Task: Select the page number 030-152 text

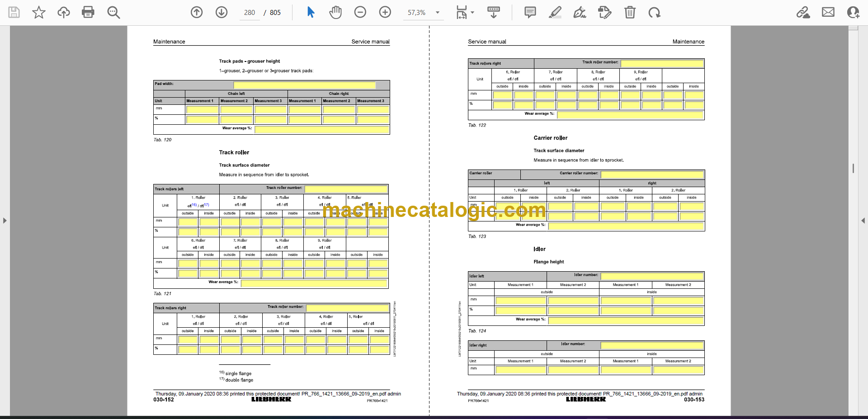Action: [x=164, y=400]
